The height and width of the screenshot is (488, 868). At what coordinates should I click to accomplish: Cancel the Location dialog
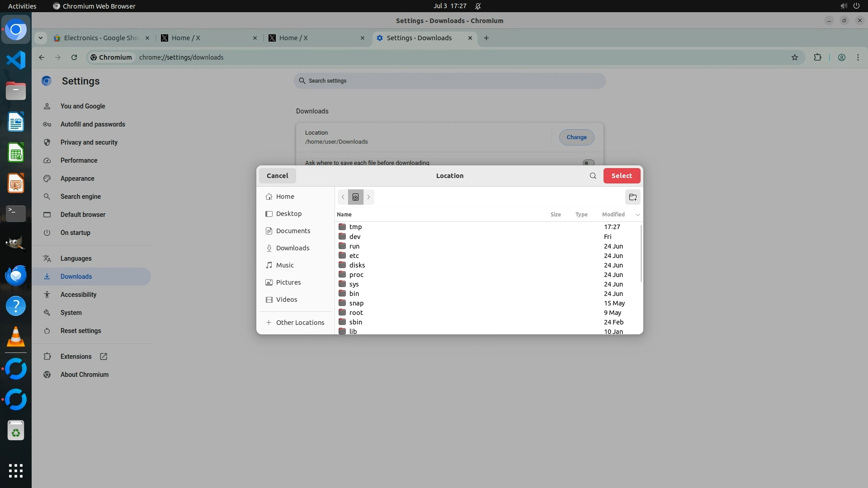coord(277,176)
